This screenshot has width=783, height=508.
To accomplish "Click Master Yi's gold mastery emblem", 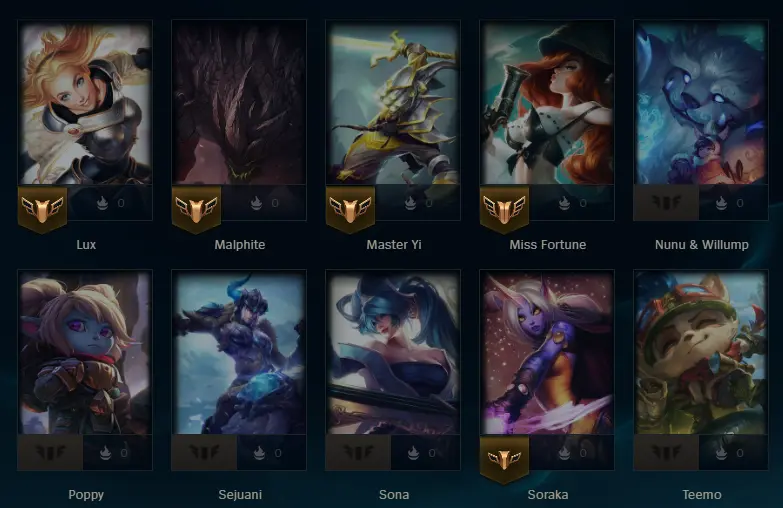I will [x=350, y=209].
